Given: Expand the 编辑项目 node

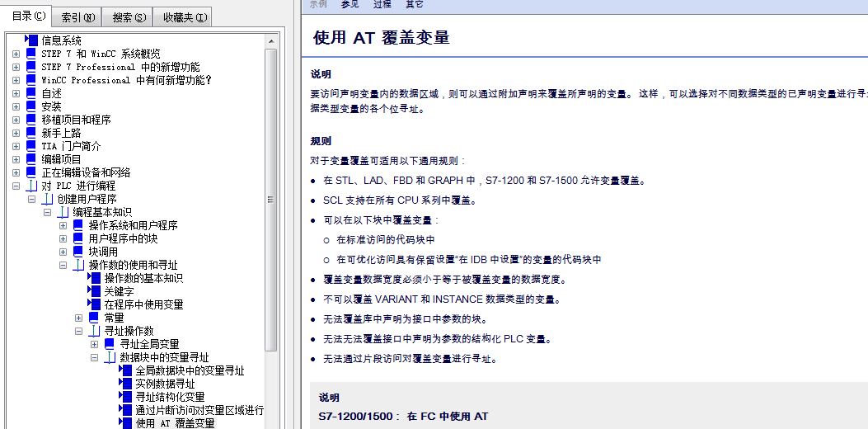Looking at the screenshot, I should 16,159.
